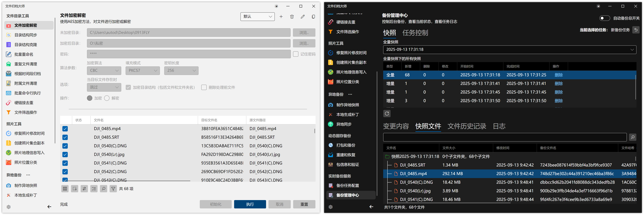Image resolution: width=644 pixels, height=215 pixels.
Task: Turn on 自动备份总开关 switch
Action: pyautogui.click(x=605, y=18)
